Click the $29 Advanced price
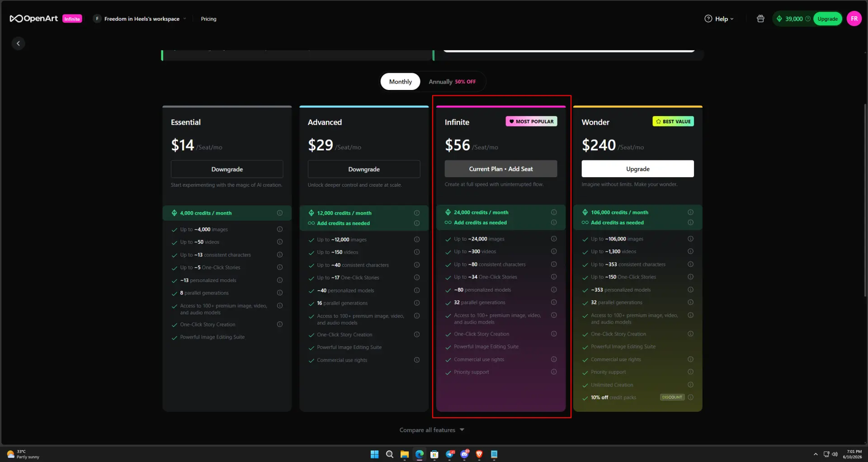Viewport: 868px width, 462px height. (x=321, y=145)
